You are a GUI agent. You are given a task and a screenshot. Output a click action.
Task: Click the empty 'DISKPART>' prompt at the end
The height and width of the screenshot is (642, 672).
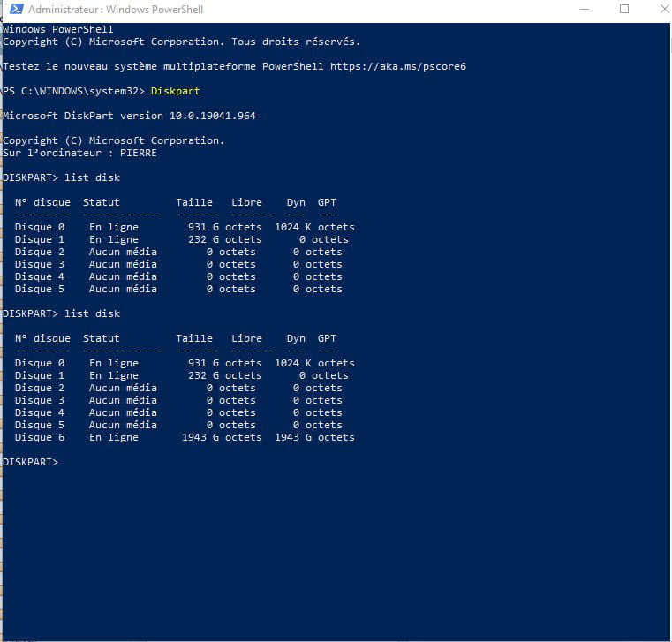click(30, 462)
